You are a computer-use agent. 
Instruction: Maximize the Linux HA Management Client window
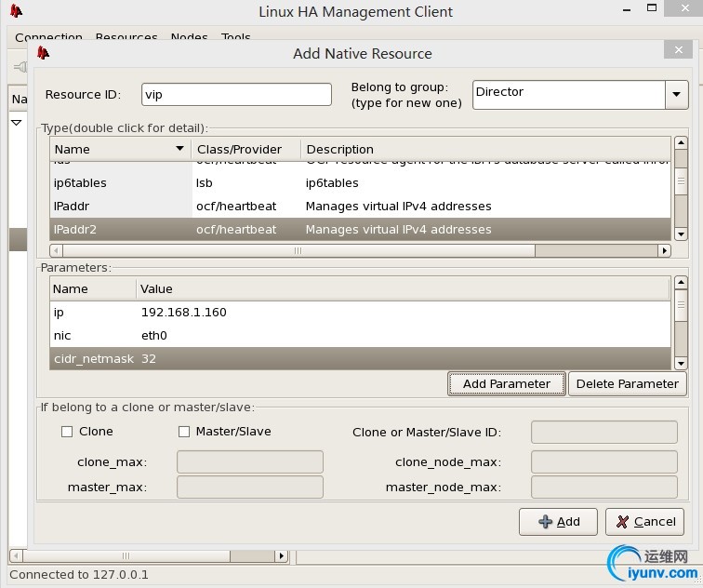pos(652,8)
